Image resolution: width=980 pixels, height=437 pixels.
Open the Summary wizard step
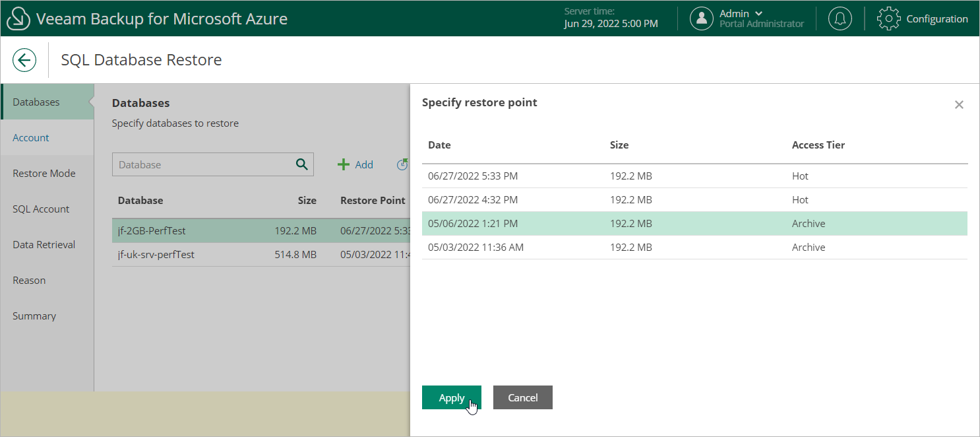coord(47,316)
